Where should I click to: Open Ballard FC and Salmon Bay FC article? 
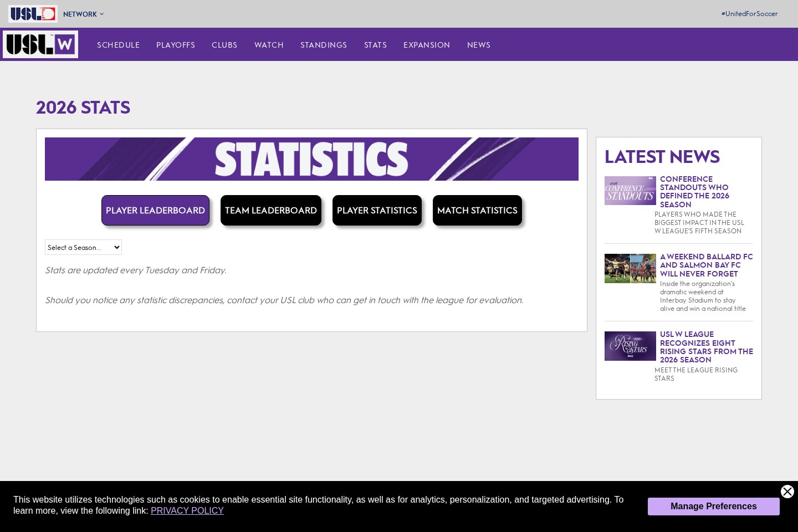(x=706, y=265)
